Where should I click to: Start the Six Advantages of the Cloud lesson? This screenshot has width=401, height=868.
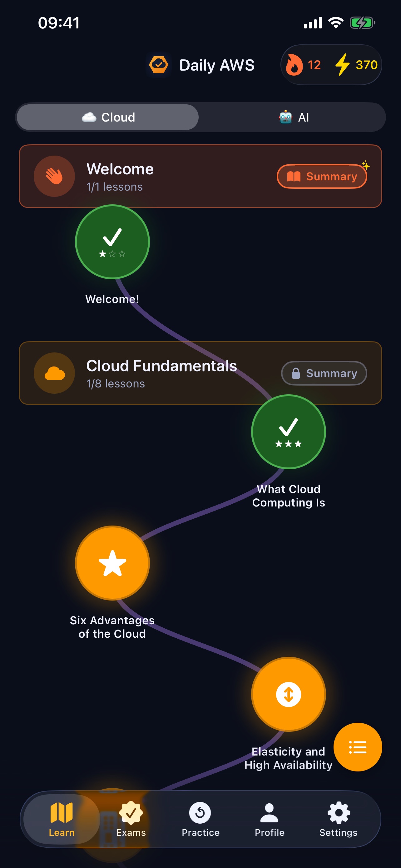point(112,563)
